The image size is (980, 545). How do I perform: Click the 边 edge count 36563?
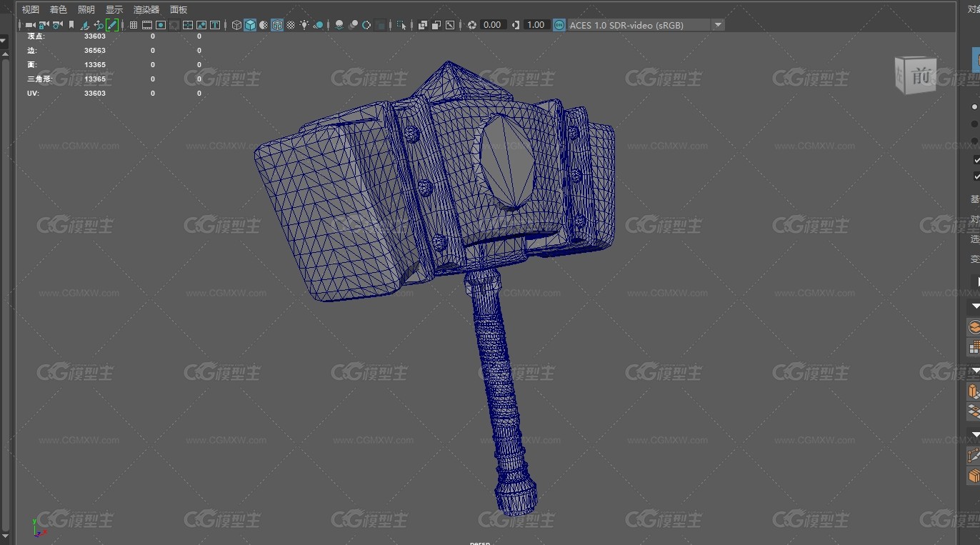(x=95, y=50)
